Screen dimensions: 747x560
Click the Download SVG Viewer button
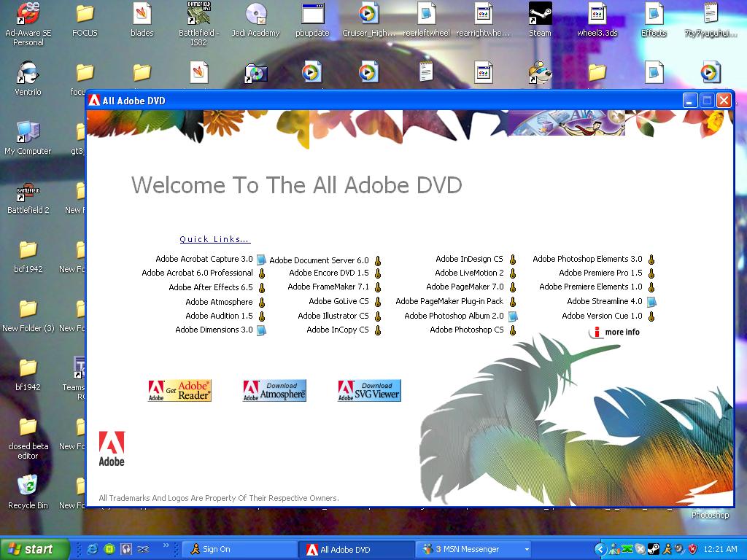tap(369, 391)
